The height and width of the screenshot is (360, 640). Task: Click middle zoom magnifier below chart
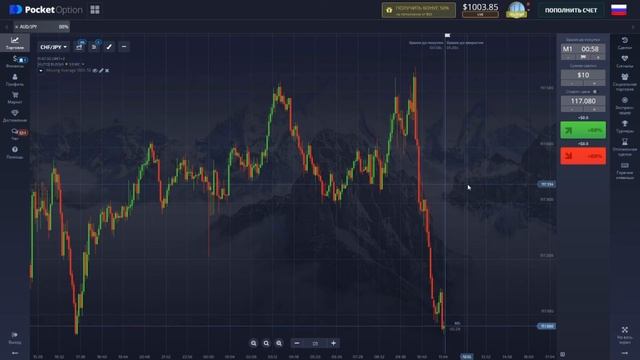click(x=266, y=343)
